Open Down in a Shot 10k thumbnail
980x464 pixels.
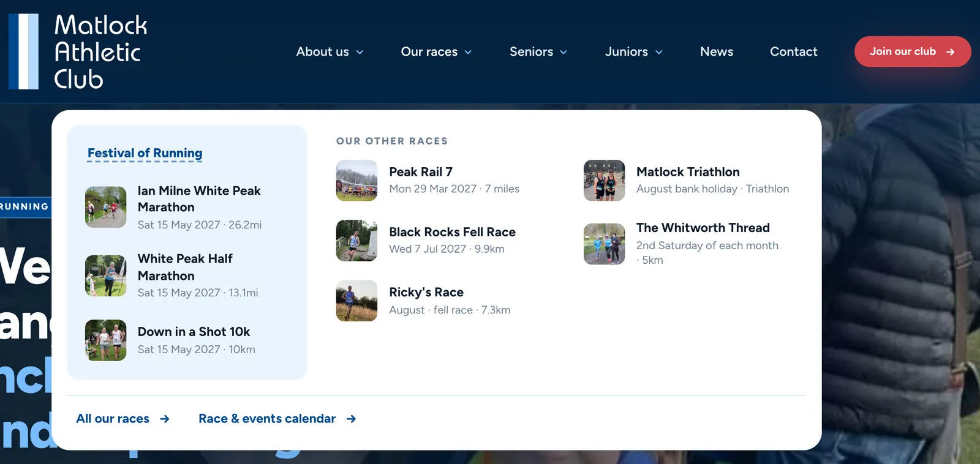point(105,340)
